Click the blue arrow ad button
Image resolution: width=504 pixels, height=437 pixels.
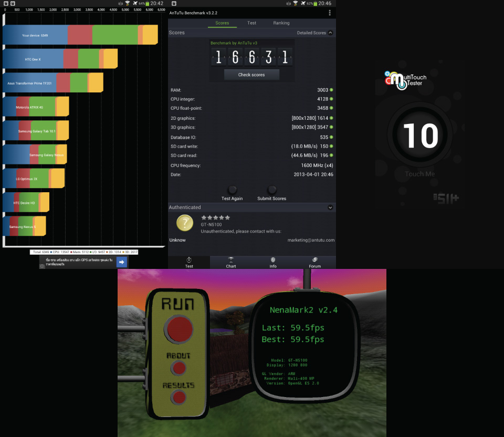pos(121,262)
